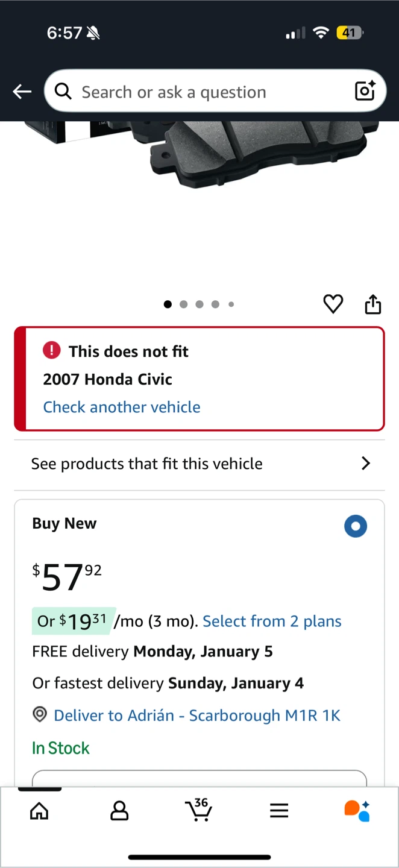Viewport: 399px width, 868px height.
Task: Tap the red fitment warning icon
Action: click(52, 350)
